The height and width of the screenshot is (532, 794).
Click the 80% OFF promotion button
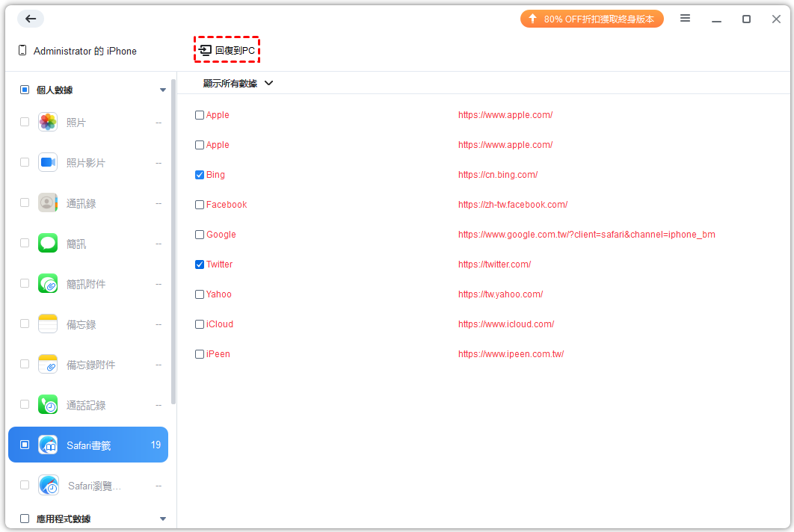tap(591, 19)
